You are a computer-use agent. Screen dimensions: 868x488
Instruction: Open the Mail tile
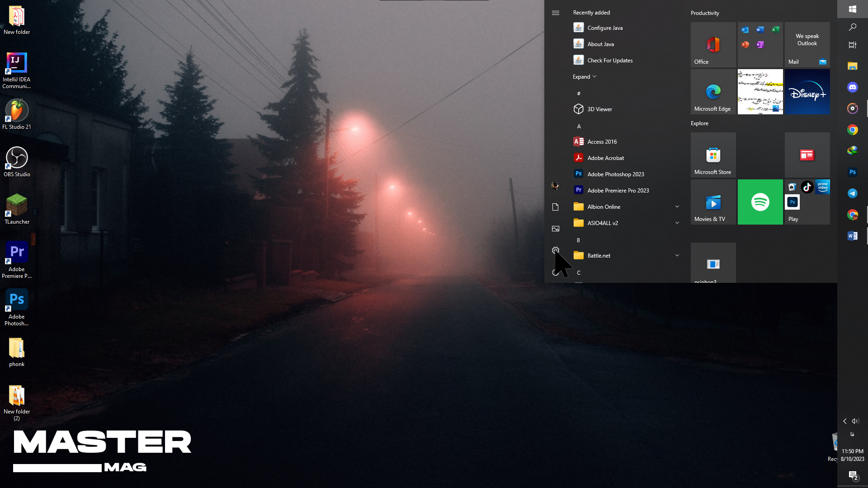[807, 45]
